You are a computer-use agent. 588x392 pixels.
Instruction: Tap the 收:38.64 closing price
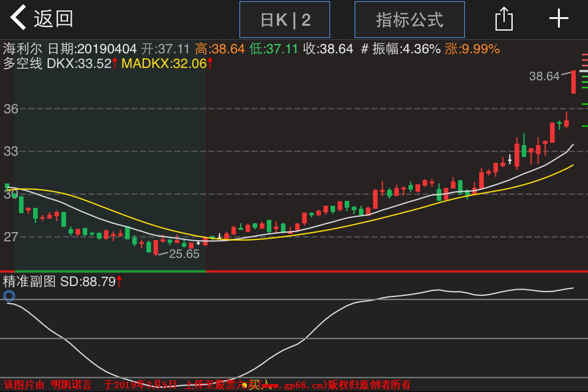click(328, 49)
